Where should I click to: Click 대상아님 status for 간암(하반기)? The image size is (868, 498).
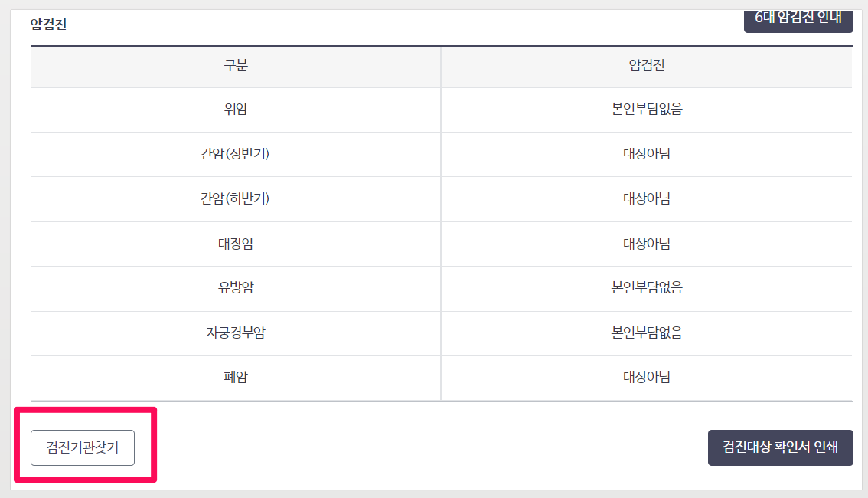click(x=647, y=198)
